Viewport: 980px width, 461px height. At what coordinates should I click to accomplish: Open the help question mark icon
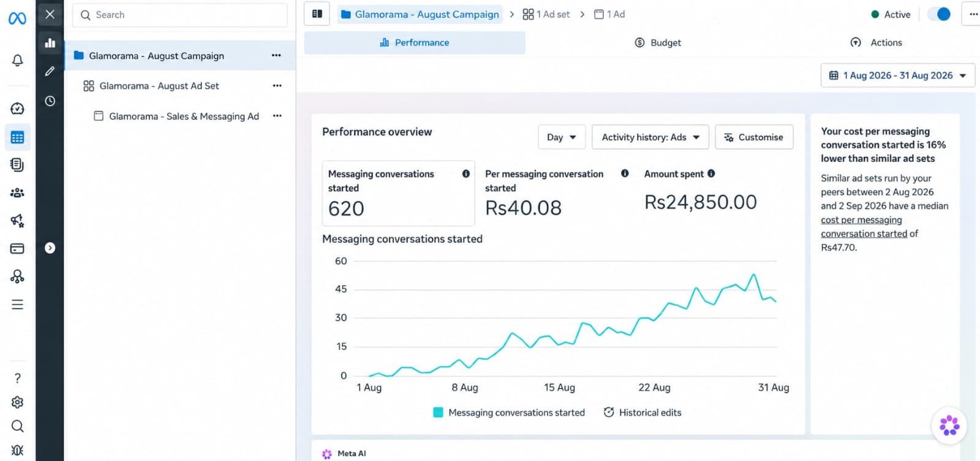[x=17, y=378]
